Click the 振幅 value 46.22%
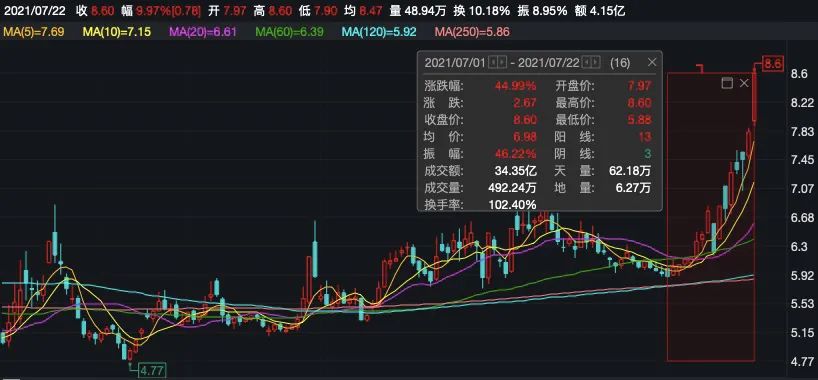Viewport: 818px width, 380px height. pyautogui.click(x=516, y=154)
